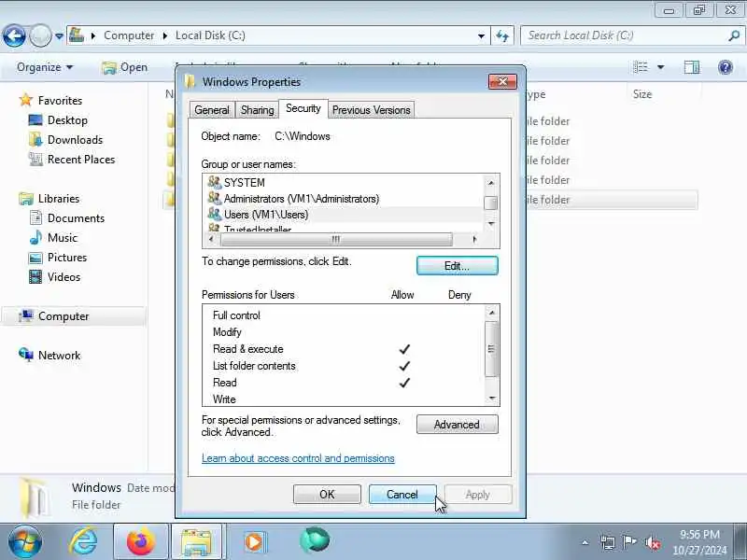747x560 pixels.
Task: Click the permissions list scroll down arrow
Action: (x=491, y=399)
